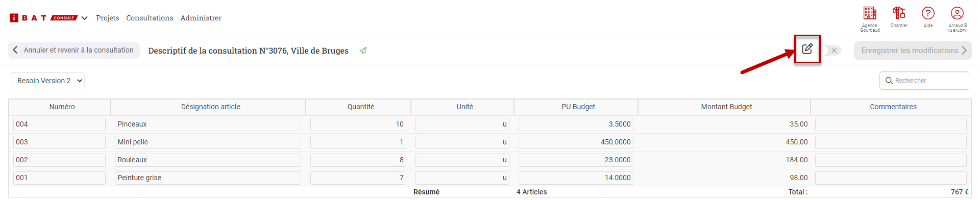Click the green paper plane send icon
This screenshot has height=200, width=980.
pyautogui.click(x=363, y=51)
